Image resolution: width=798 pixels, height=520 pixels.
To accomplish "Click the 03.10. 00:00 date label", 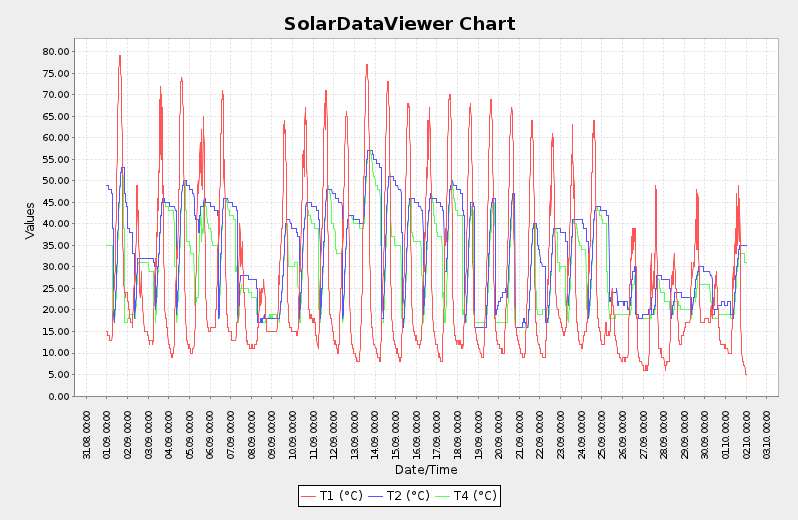I will 766,435.
